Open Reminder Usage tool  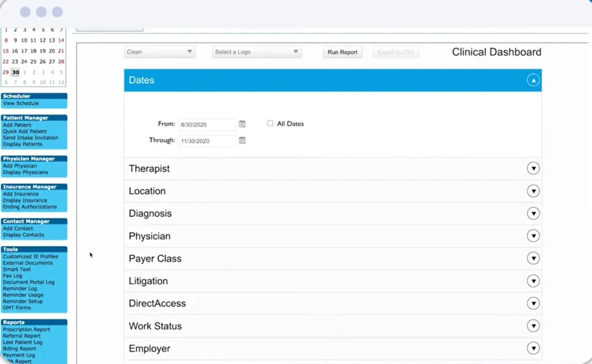tap(23, 295)
